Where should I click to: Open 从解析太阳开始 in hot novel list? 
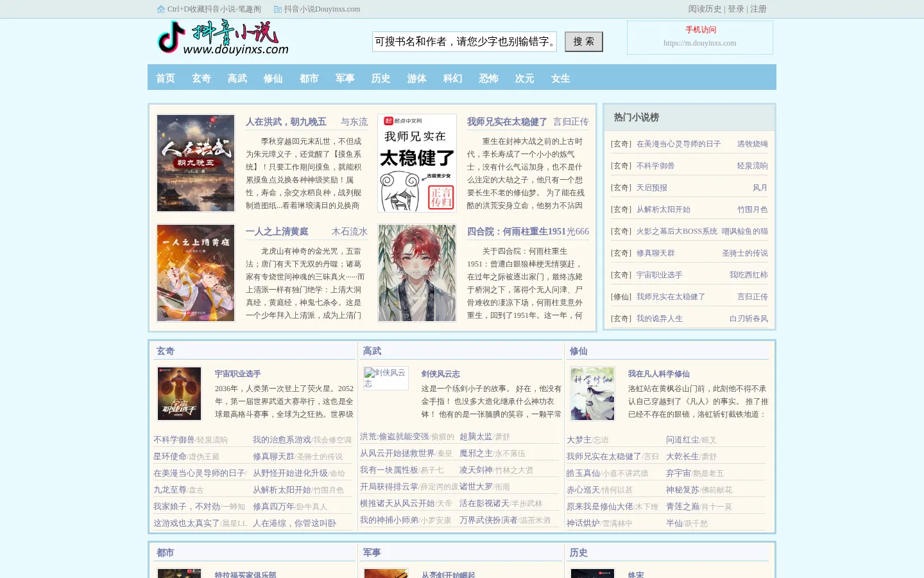point(663,209)
